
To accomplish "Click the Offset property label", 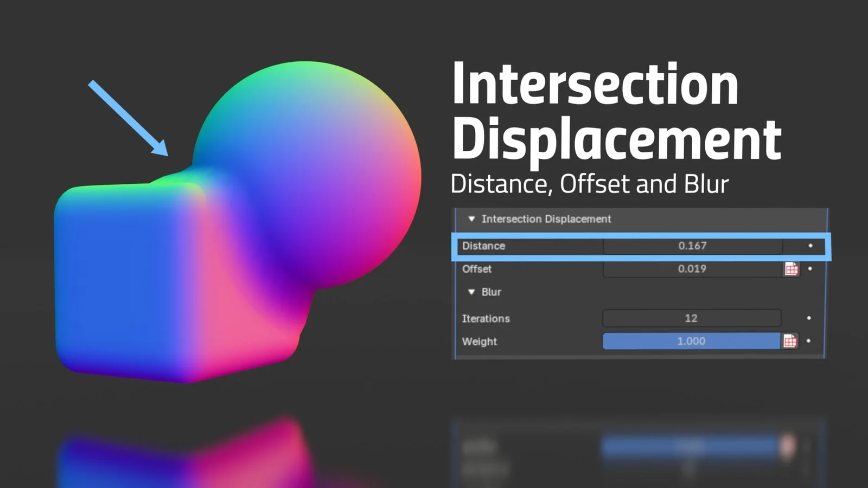I will [476, 269].
